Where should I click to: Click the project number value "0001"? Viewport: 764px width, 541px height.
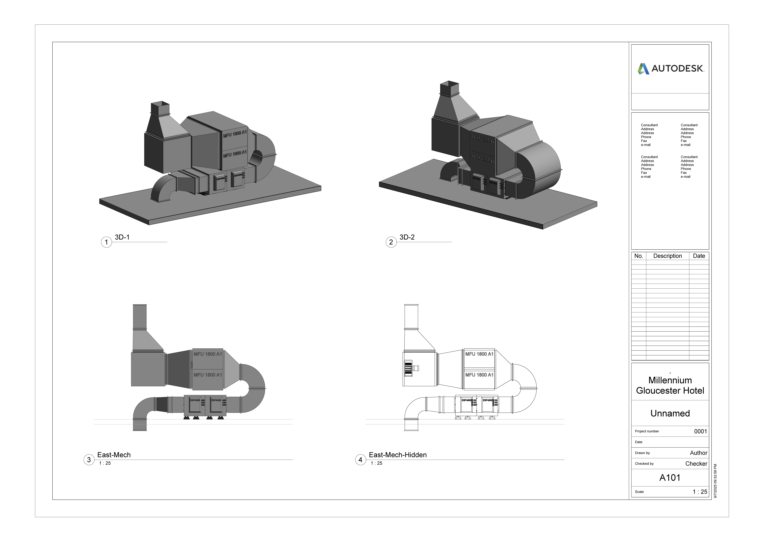point(700,431)
